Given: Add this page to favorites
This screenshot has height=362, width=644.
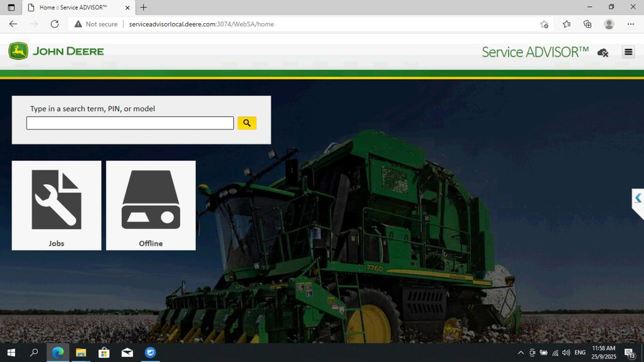Looking at the screenshot, I should coord(544,24).
